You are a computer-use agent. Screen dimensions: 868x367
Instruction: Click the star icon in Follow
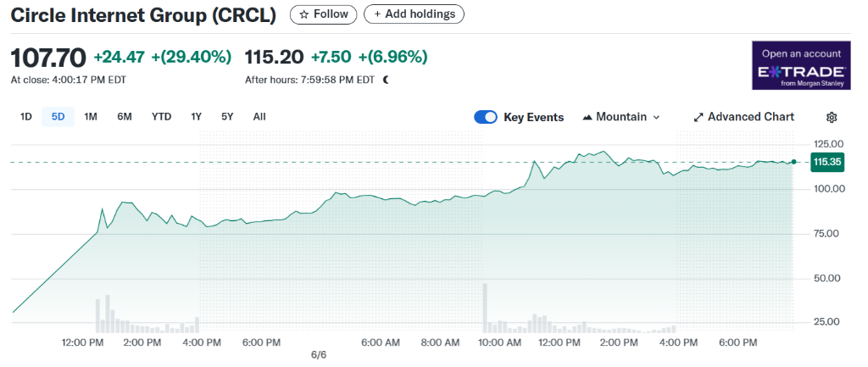[x=304, y=14]
